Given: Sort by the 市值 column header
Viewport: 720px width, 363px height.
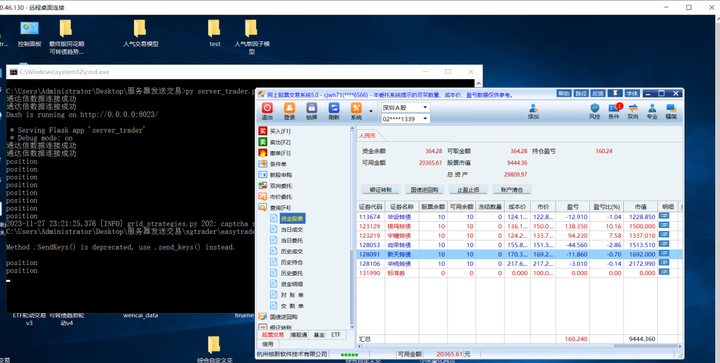Looking at the screenshot, I should coord(640,207).
